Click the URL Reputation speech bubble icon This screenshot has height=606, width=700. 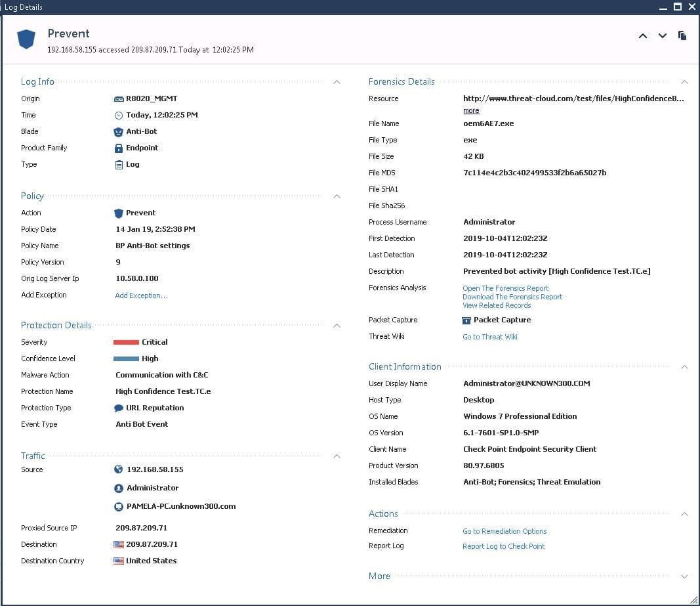click(119, 408)
